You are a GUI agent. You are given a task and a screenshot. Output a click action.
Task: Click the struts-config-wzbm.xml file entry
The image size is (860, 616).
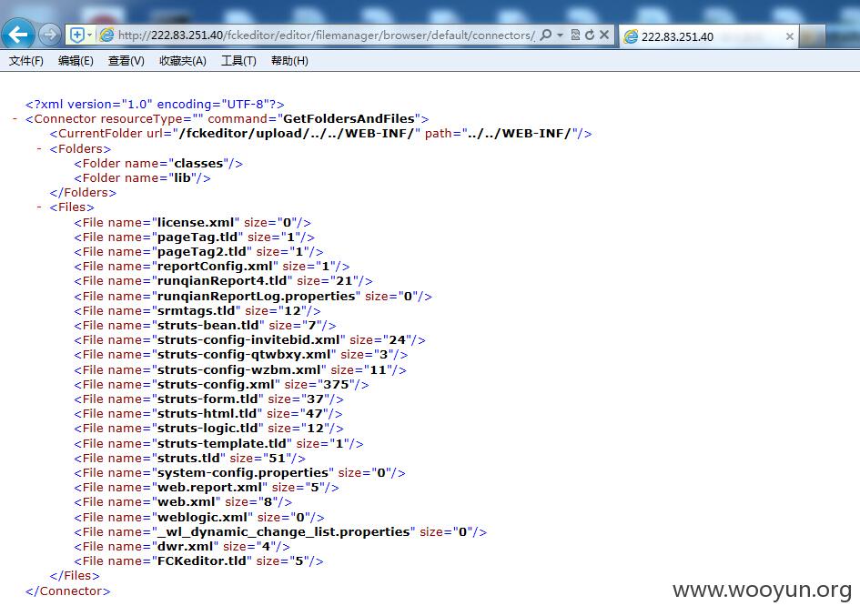click(240, 370)
